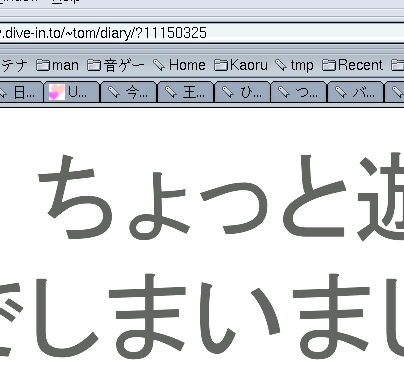404x366 pixels.
Task: Switch to the 今... tab
Action: [129, 92]
